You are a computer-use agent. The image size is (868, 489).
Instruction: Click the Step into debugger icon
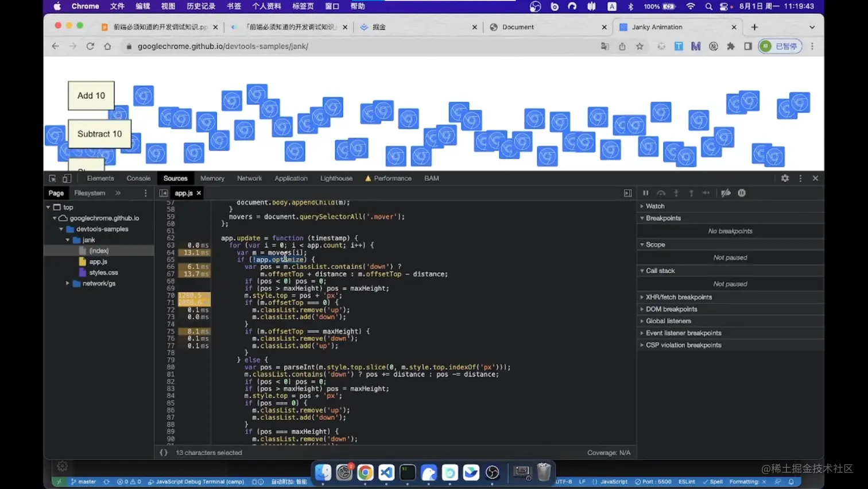(676, 193)
